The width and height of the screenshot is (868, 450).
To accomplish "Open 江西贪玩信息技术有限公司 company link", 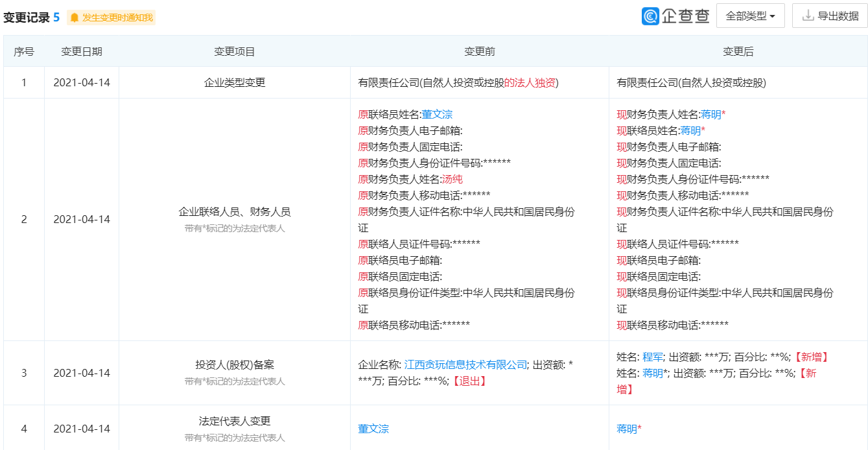I will click(x=465, y=365).
